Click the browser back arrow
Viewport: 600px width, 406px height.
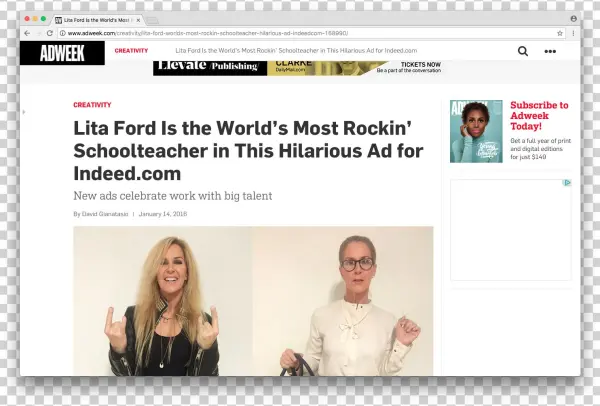point(27,33)
